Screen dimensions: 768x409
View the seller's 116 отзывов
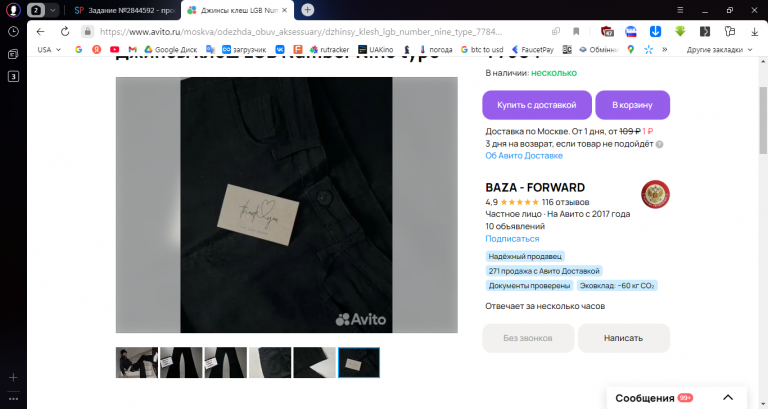pyautogui.click(x=565, y=202)
